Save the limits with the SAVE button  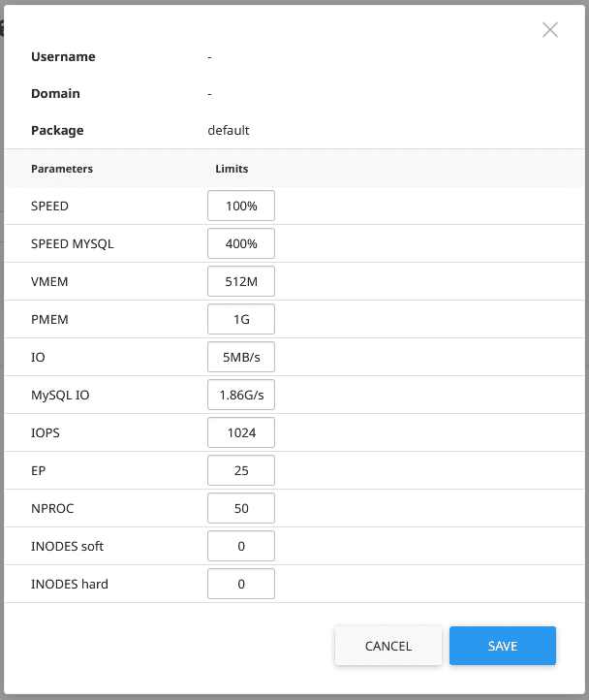(x=502, y=646)
